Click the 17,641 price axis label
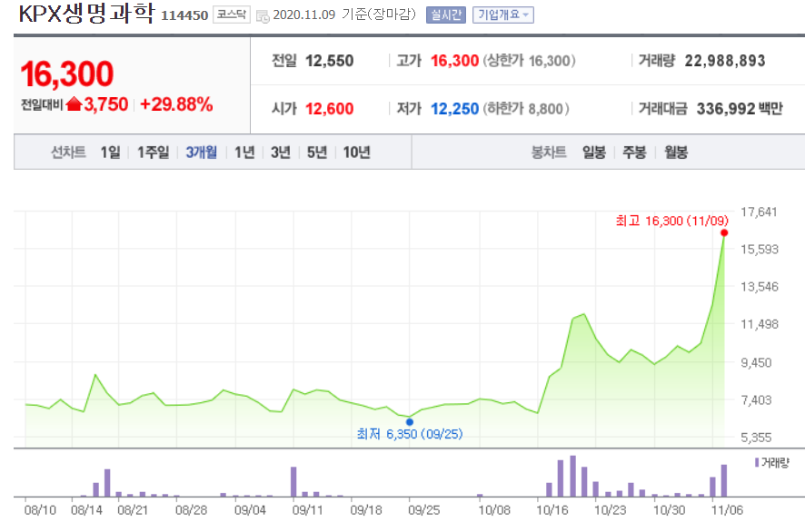 pyautogui.click(x=759, y=212)
